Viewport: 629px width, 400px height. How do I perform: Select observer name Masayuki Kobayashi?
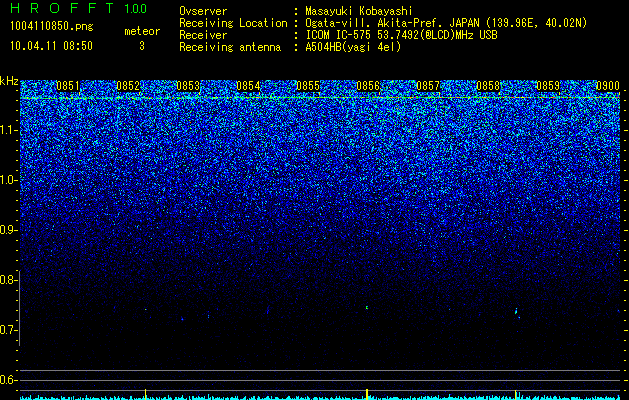click(359, 11)
